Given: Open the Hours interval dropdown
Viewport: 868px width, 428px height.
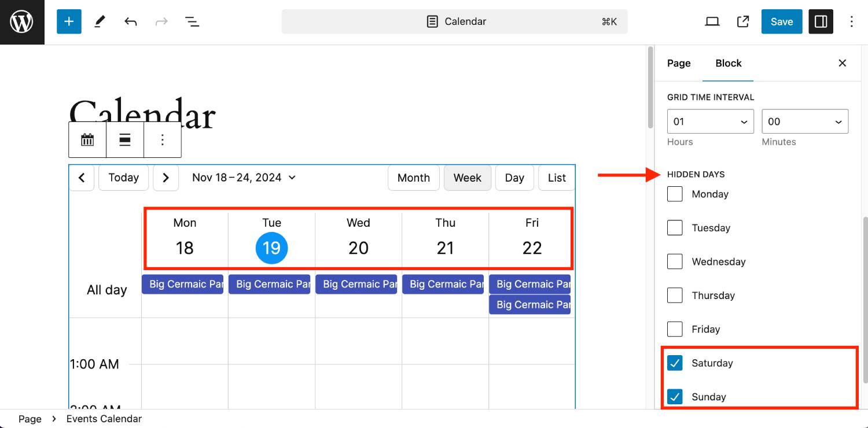Looking at the screenshot, I should (x=711, y=121).
